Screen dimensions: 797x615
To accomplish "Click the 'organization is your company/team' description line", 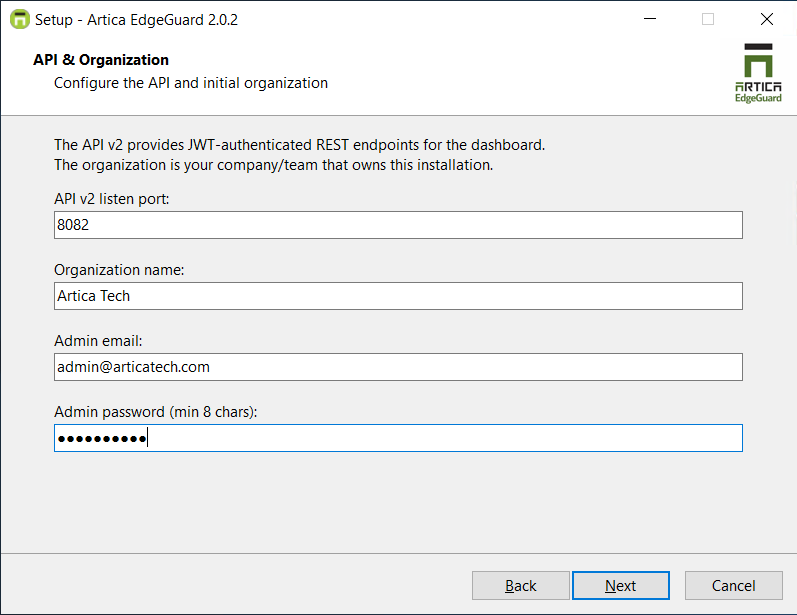I will click(x=273, y=165).
